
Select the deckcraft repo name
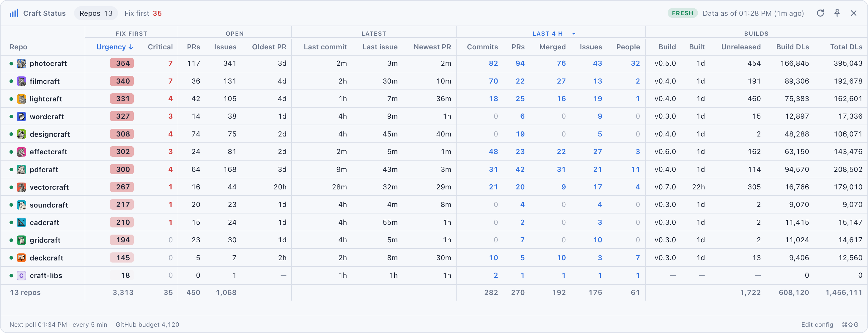[x=46, y=258]
